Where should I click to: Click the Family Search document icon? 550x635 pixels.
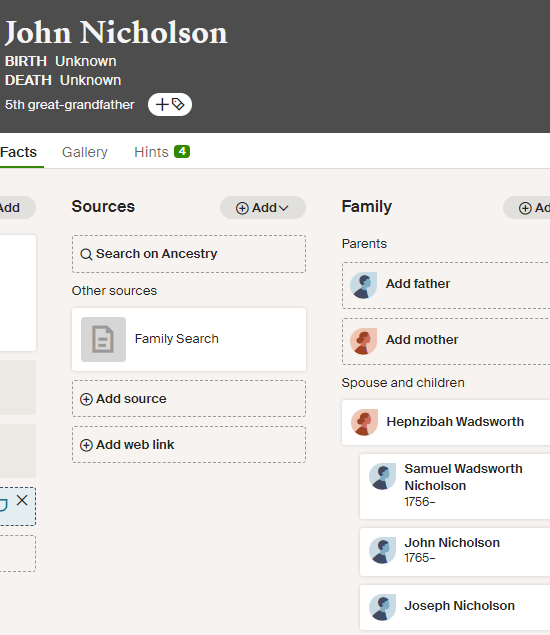(x=103, y=339)
